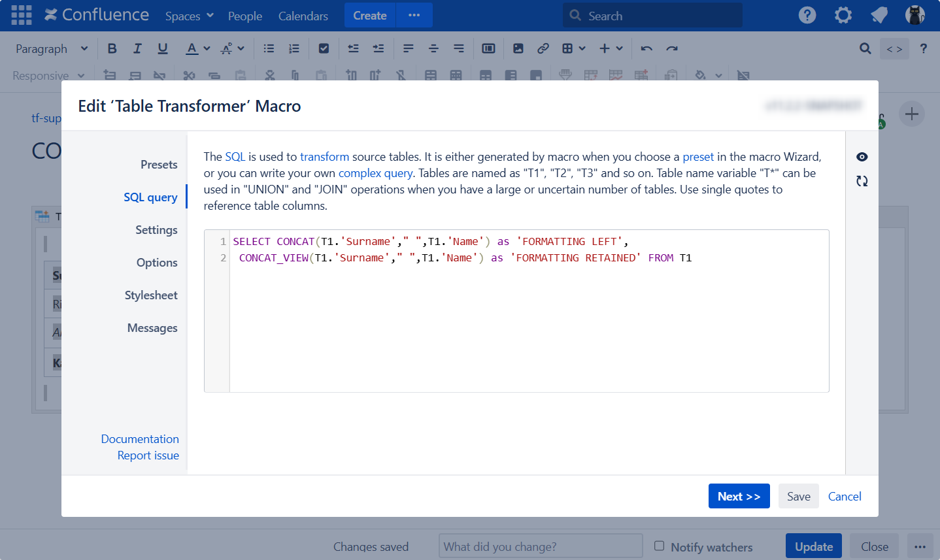
Task: Open the Paragraph style dropdown
Action: point(51,49)
